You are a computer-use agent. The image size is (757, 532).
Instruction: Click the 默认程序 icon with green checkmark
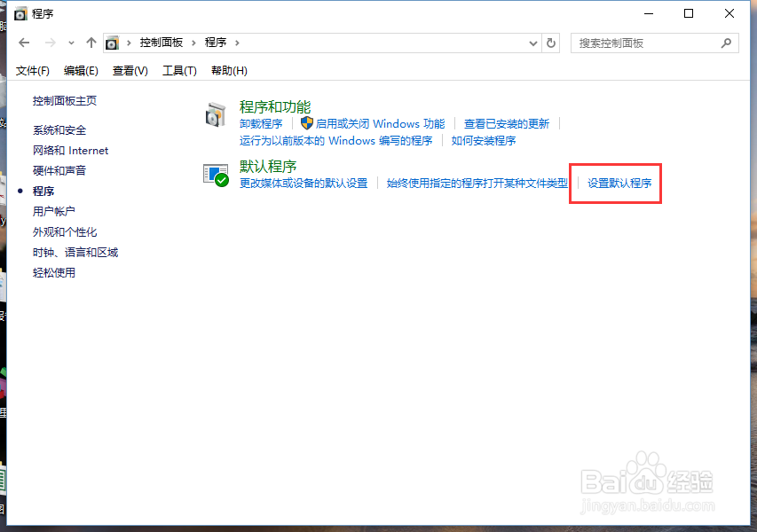[216, 175]
